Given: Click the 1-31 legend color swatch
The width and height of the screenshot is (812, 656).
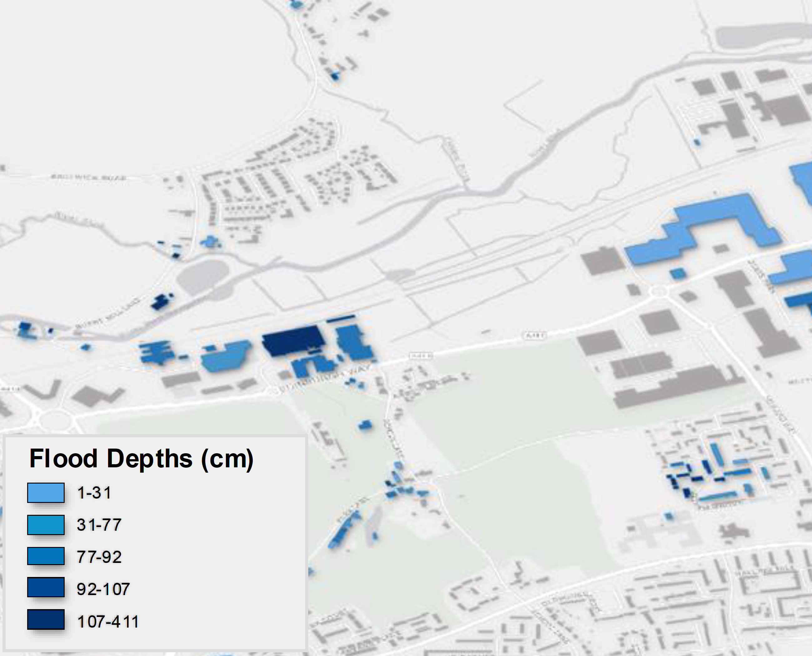Looking at the screenshot, I should pyautogui.click(x=46, y=493).
